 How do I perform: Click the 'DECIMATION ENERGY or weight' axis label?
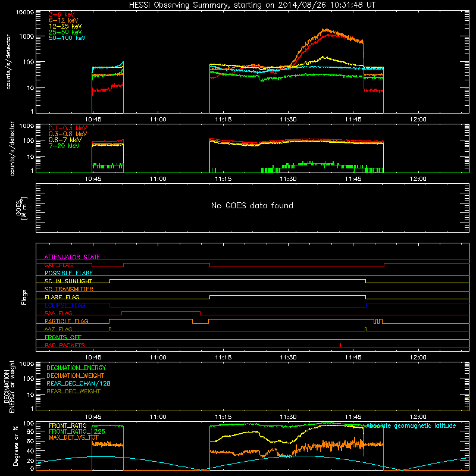(x=9, y=386)
